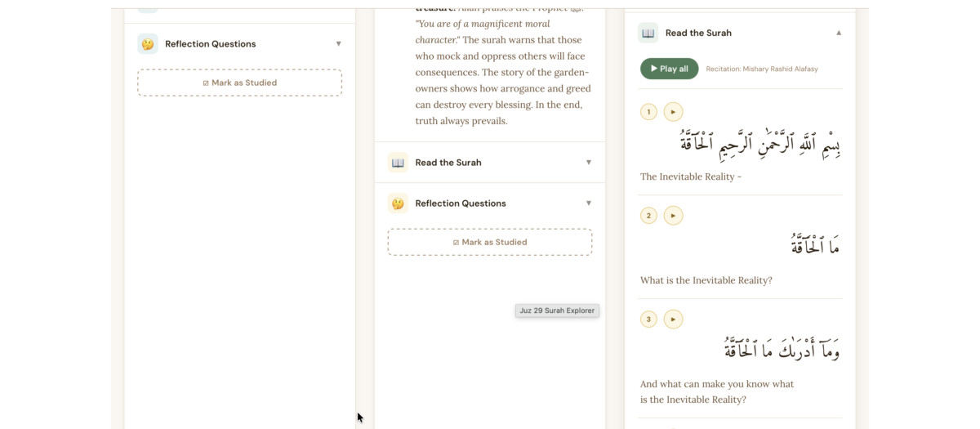The height and width of the screenshot is (429, 980).
Task: Click the open book icon in right card
Action: pyautogui.click(x=648, y=34)
